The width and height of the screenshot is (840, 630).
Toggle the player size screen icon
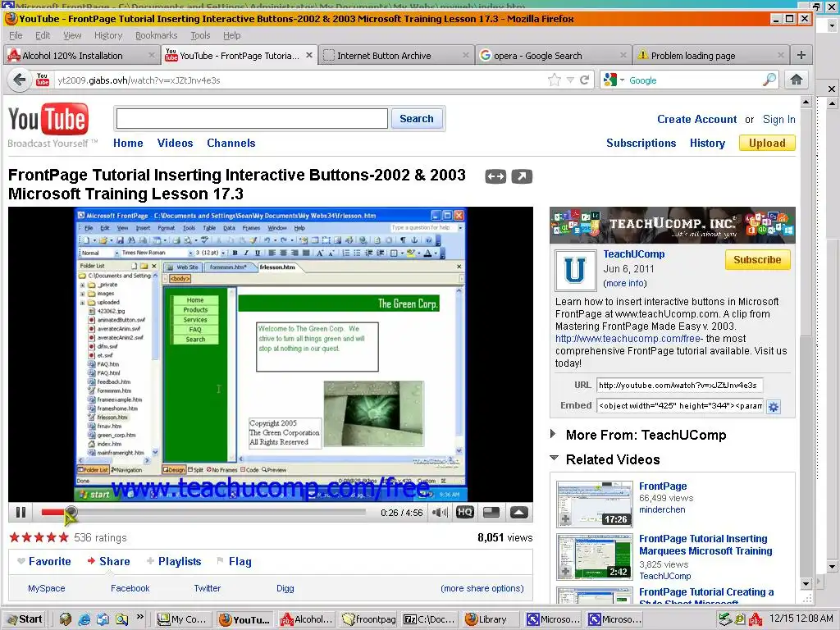click(491, 512)
